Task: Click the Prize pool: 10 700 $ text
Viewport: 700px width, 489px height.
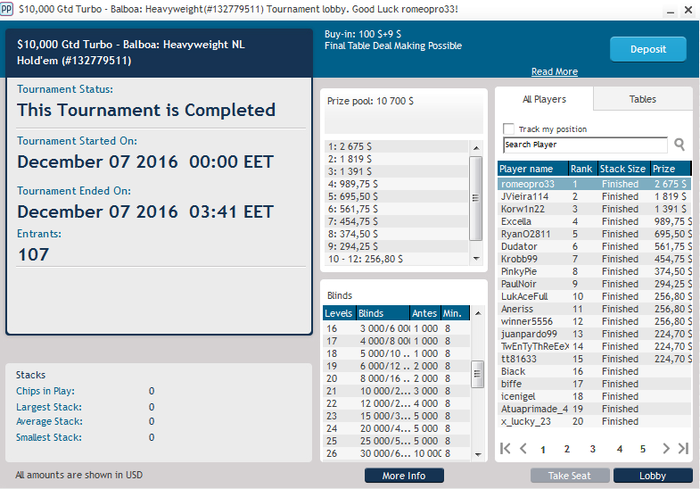Action: (371, 101)
